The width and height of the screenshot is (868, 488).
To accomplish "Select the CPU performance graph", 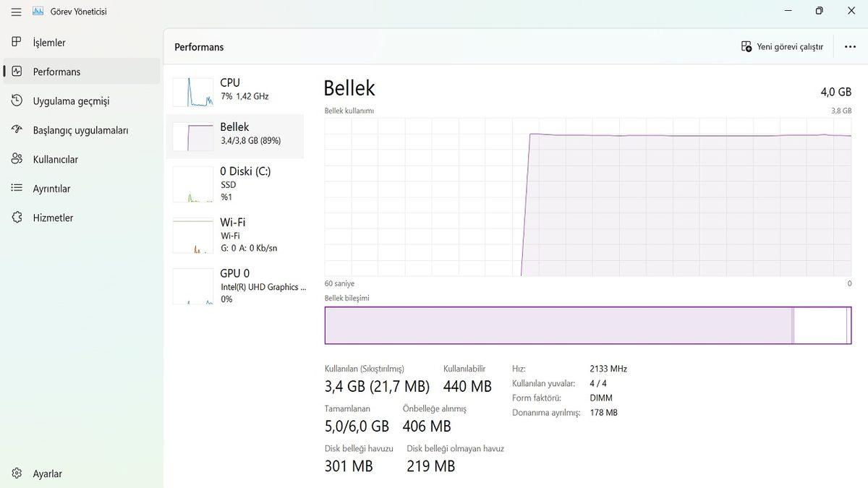I will pyautogui.click(x=193, y=92).
